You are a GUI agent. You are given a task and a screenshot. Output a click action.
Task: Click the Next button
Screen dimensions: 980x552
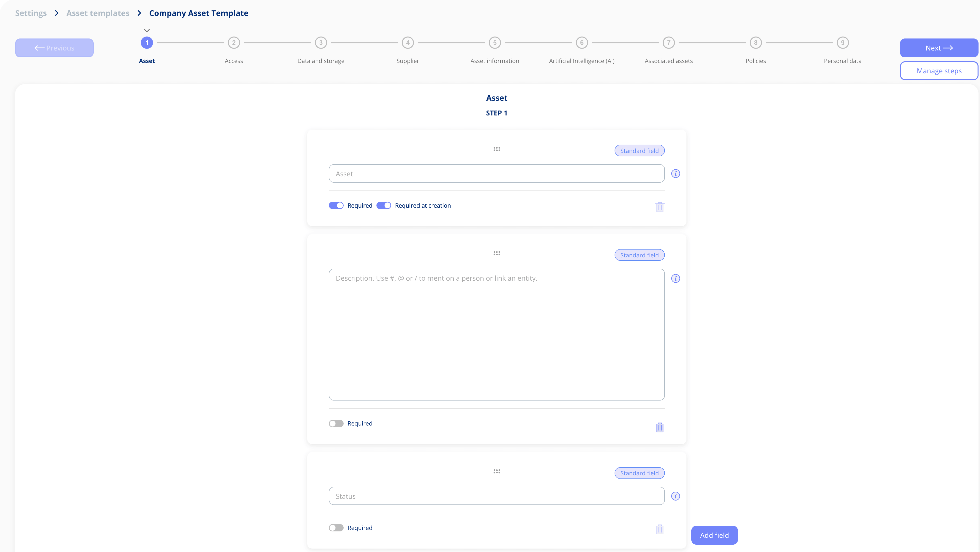[939, 48]
